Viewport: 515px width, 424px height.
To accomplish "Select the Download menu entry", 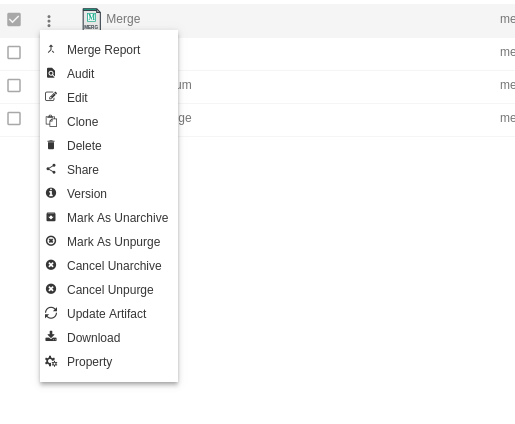I will point(109,337).
